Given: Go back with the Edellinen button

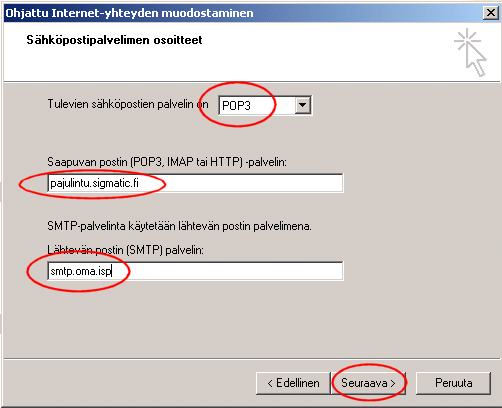Looking at the screenshot, I should [293, 383].
